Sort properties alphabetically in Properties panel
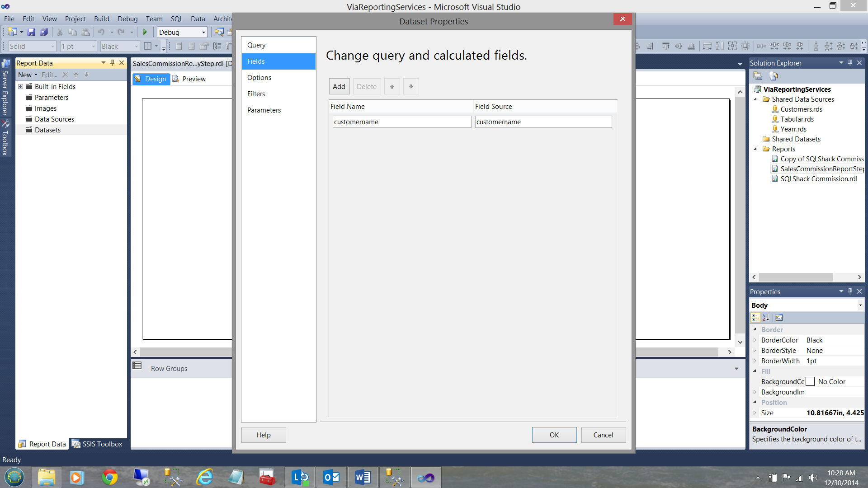 coord(766,318)
